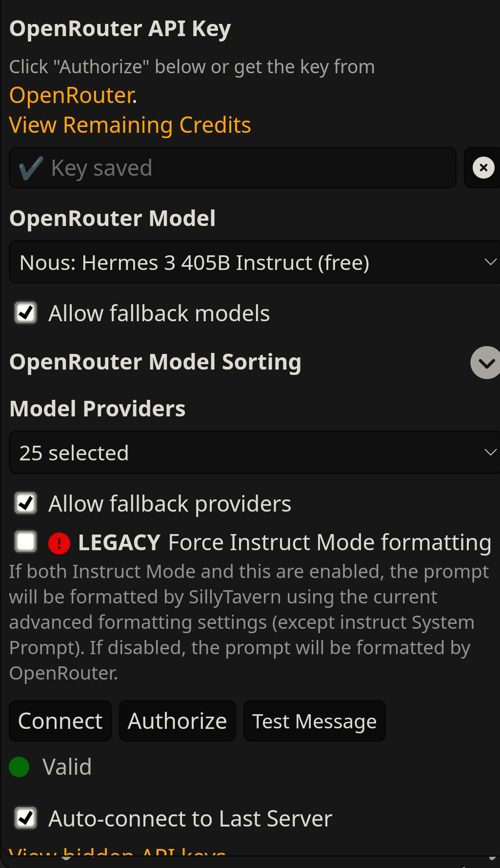Open the Model Providers dropdown
The height and width of the screenshot is (868, 500).
(255, 453)
